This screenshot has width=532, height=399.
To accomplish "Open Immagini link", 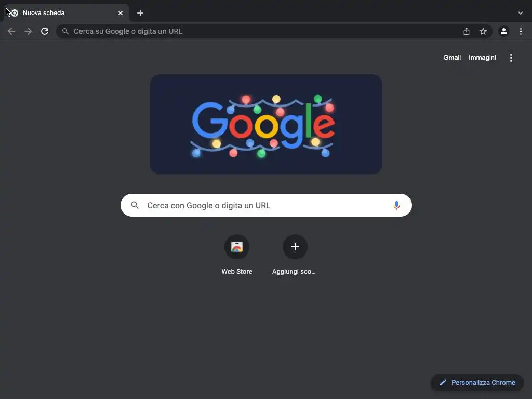I will (x=482, y=57).
